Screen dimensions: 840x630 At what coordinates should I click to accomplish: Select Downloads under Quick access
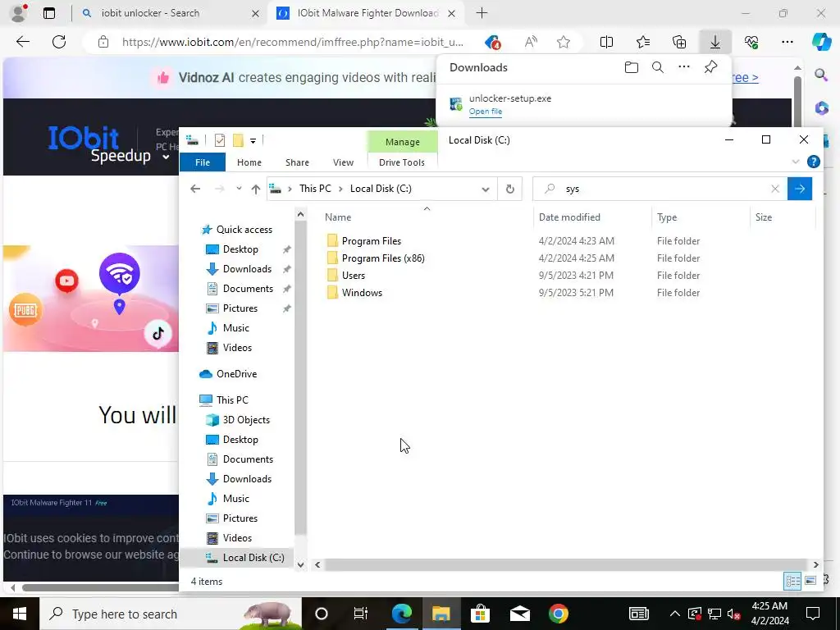point(247,269)
